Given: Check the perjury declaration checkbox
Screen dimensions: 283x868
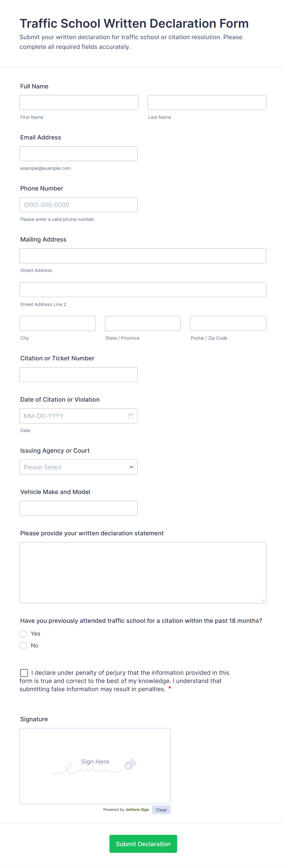Looking at the screenshot, I should 24,673.
